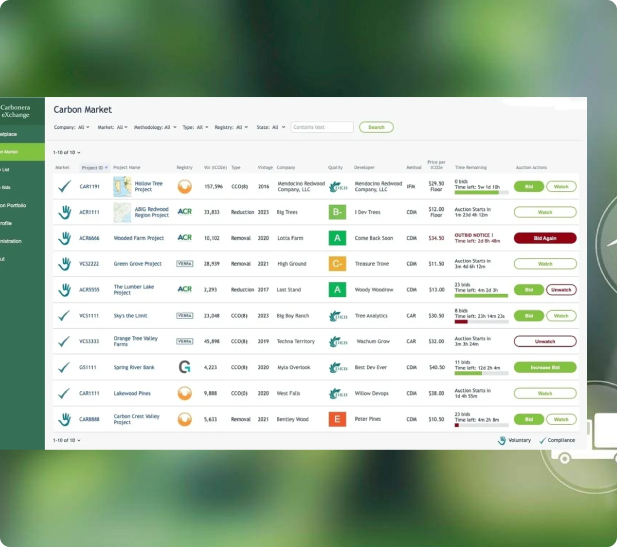Toggle Unwatch for Orange Tree Valley Farms

pyautogui.click(x=545, y=341)
